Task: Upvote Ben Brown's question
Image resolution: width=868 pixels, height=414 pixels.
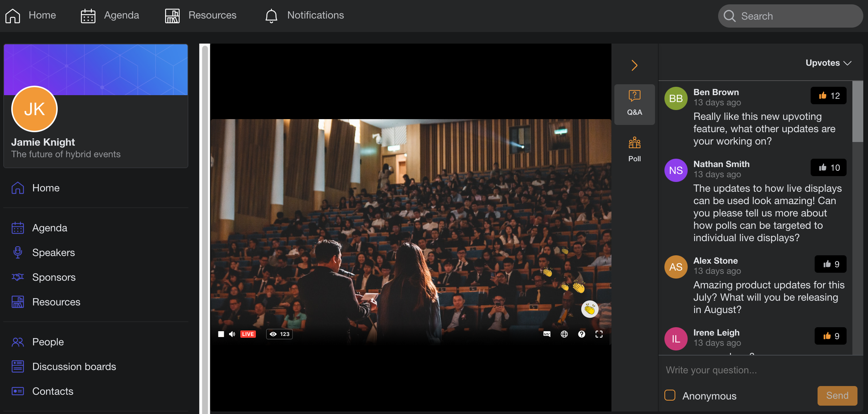Action: [x=828, y=96]
